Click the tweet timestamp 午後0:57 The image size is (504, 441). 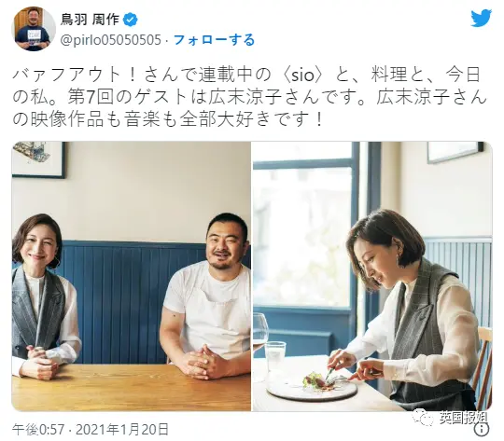click(x=38, y=430)
